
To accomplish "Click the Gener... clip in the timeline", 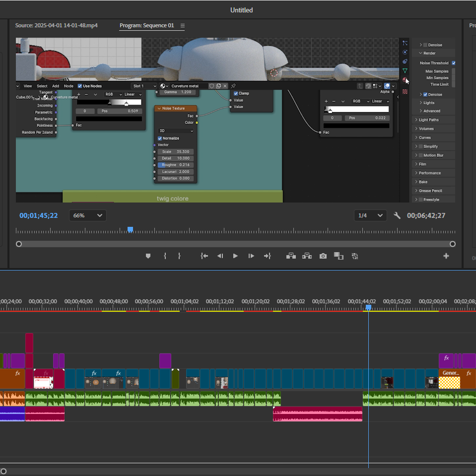I will [449, 379].
